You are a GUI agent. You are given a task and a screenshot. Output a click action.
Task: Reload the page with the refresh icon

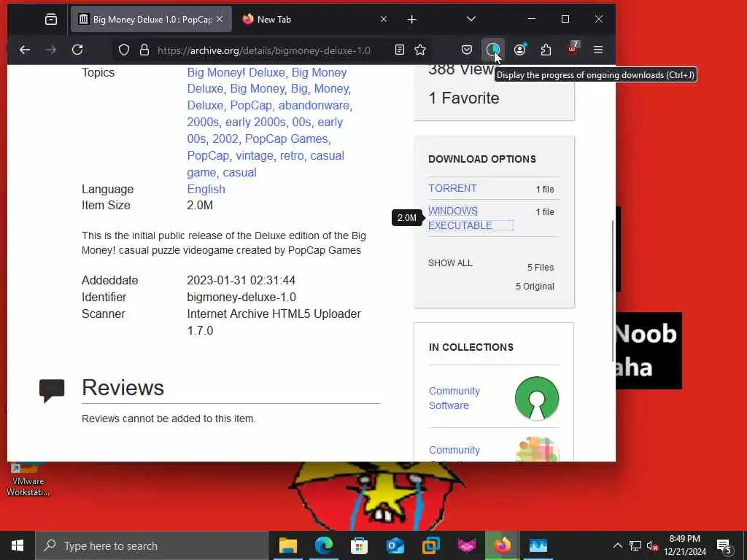pos(77,50)
